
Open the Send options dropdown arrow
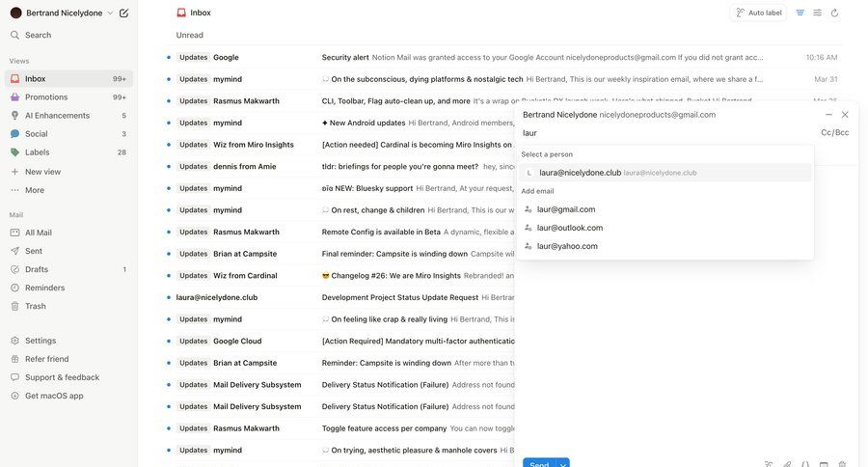(563, 464)
